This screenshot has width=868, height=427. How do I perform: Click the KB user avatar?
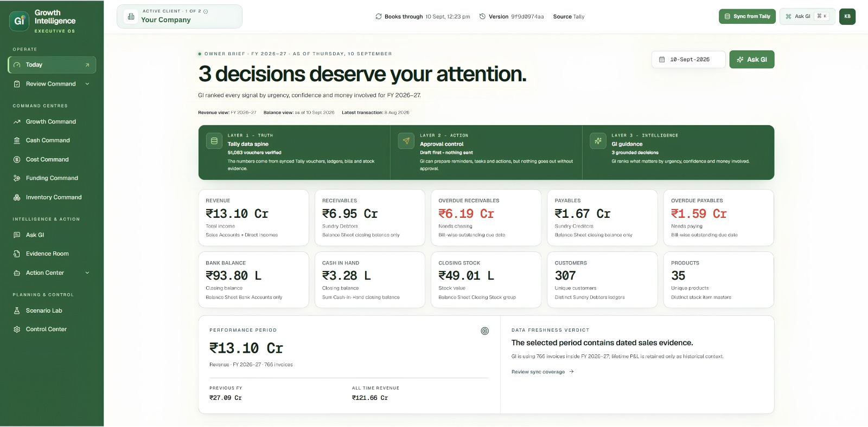[x=847, y=17]
